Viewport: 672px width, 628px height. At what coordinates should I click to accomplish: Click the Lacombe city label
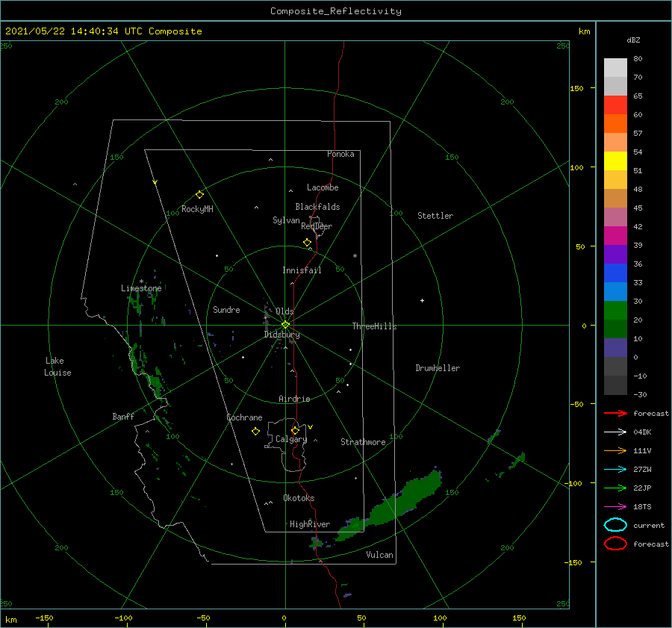[x=323, y=187]
